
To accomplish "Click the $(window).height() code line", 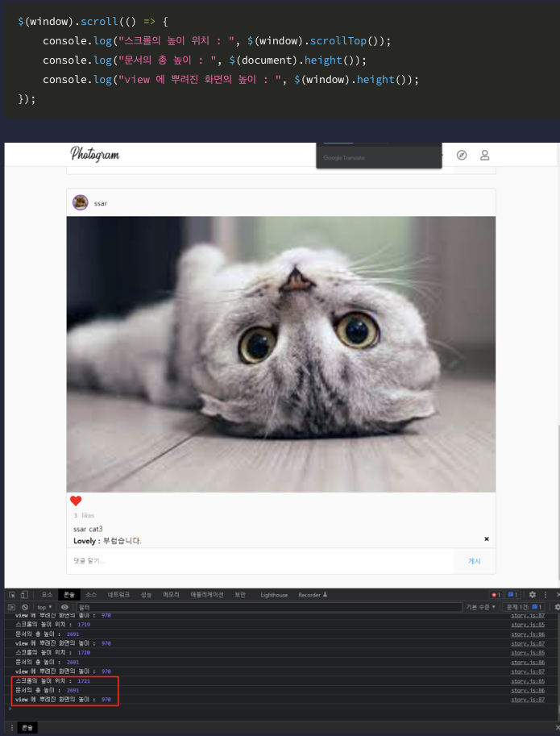I will point(230,80).
